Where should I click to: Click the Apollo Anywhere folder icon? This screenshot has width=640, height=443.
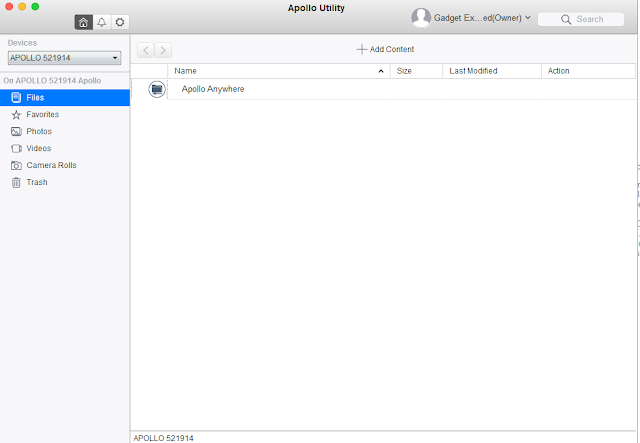(x=157, y=89)
